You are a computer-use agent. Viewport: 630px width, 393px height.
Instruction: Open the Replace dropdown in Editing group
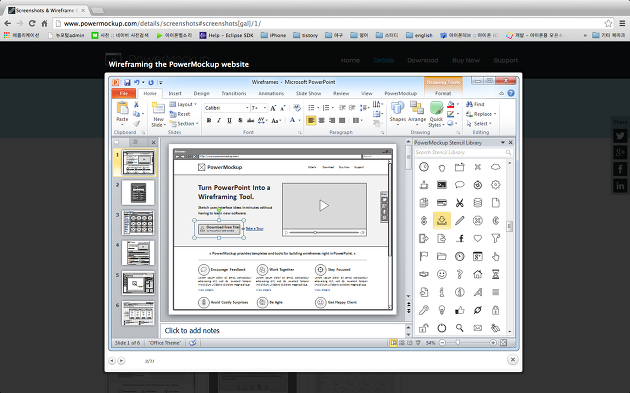click(x=481, y=114)
